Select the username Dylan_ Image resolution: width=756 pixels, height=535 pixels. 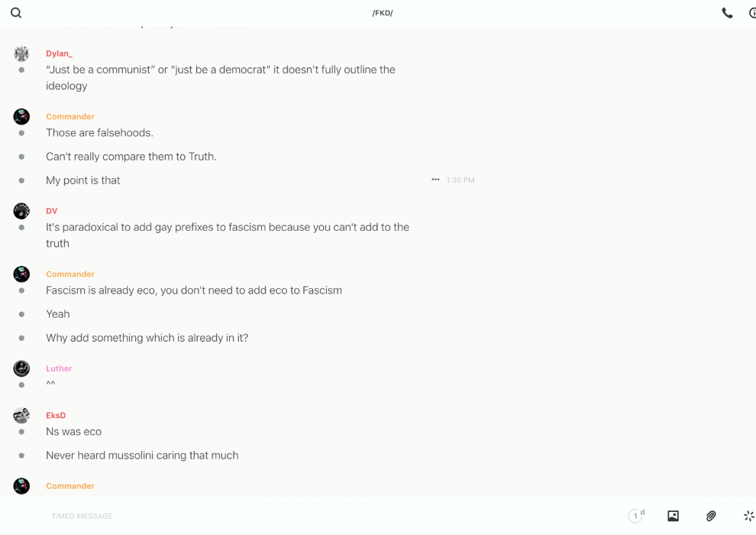point(59,53)
